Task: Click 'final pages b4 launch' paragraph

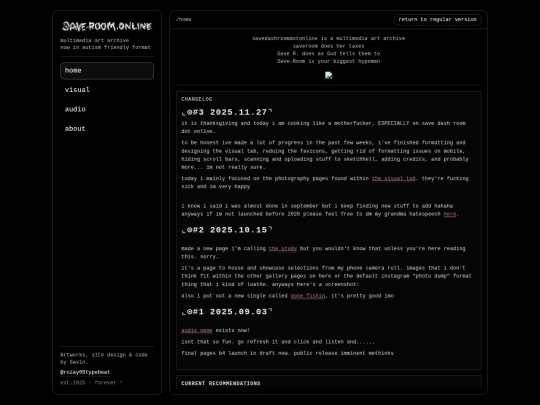Action: [x=287, y=353]
